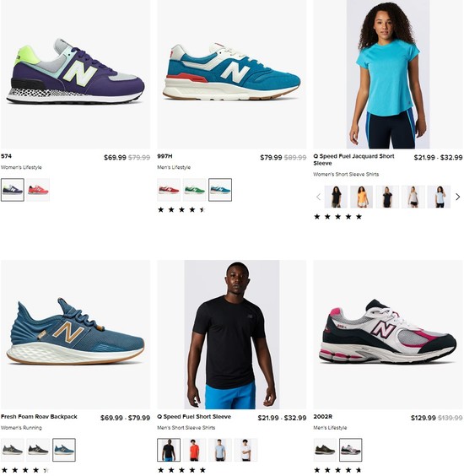
Task: Open Q Speed Fuel Jacquard Short Sleeve link
Action: tap(353, 160)
